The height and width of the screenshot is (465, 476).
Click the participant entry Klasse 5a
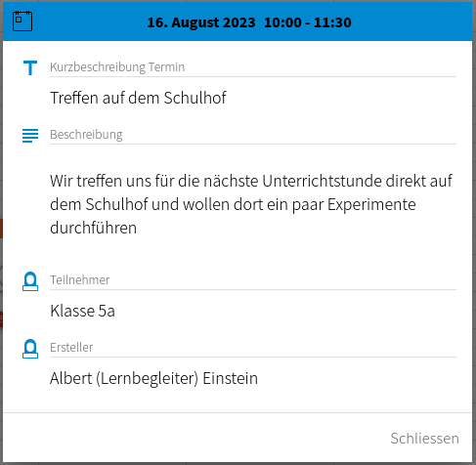click(82, 311)
